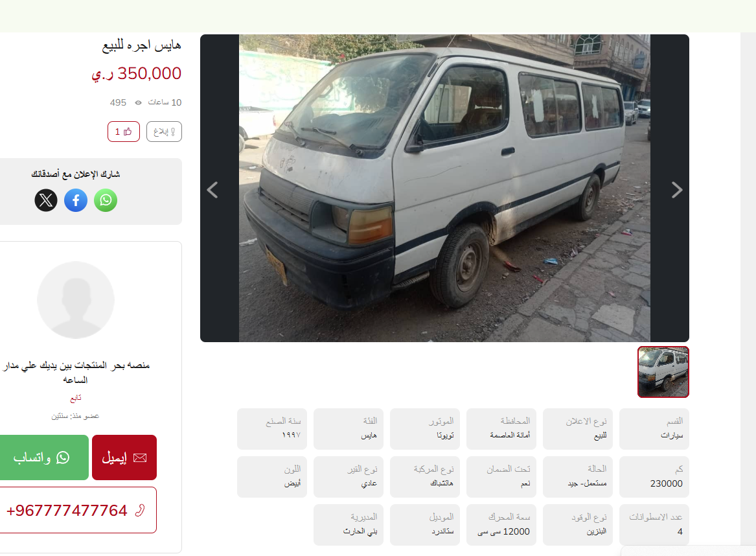756x556 pixels.
Task: Follow the seller via تابع link
Action: [76, 399]
